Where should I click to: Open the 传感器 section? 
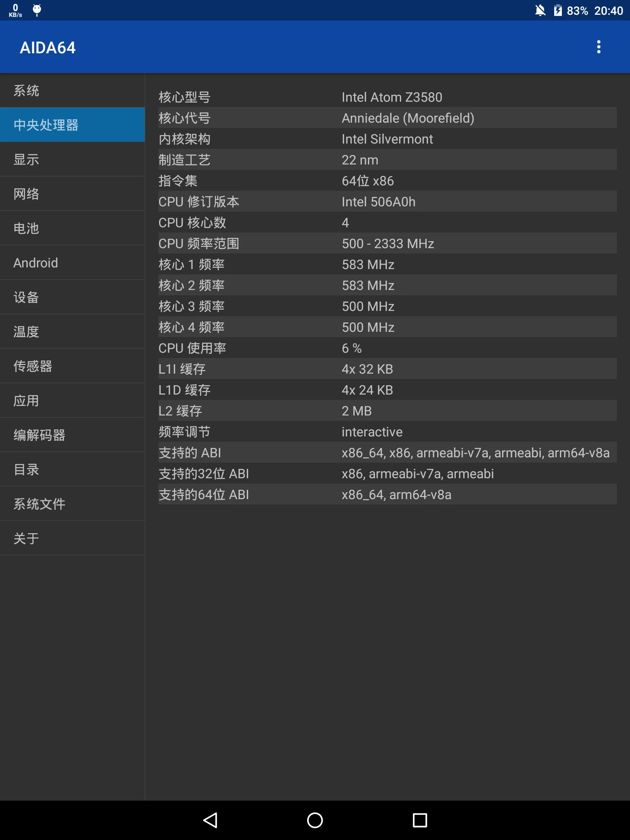point(72,366)
